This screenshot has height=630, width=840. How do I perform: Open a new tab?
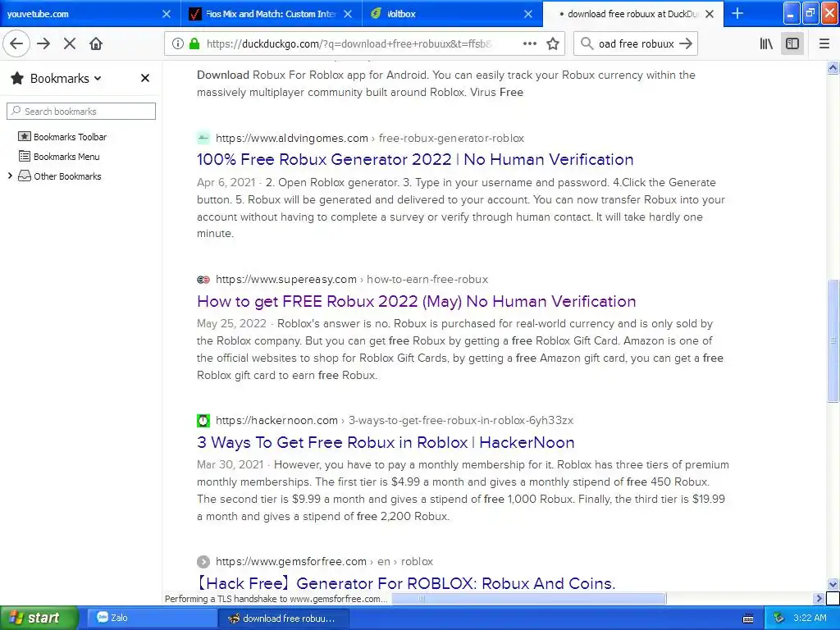coord(737,14)
